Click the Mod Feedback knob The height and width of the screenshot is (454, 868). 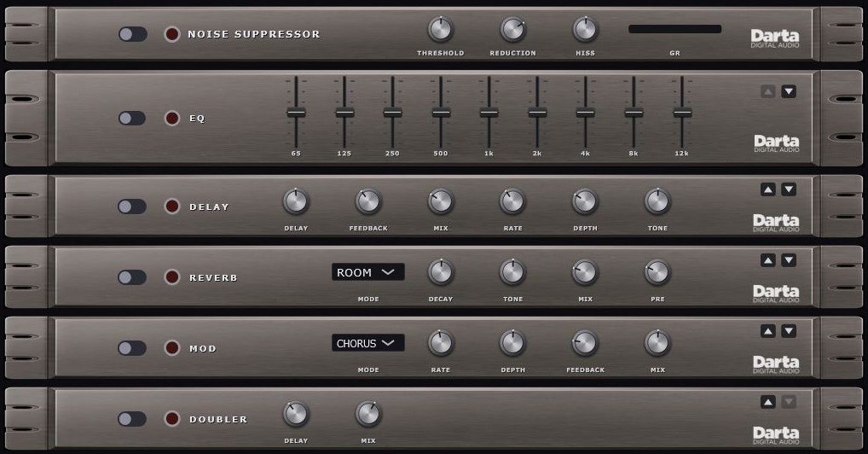click(x=585, y=344)
